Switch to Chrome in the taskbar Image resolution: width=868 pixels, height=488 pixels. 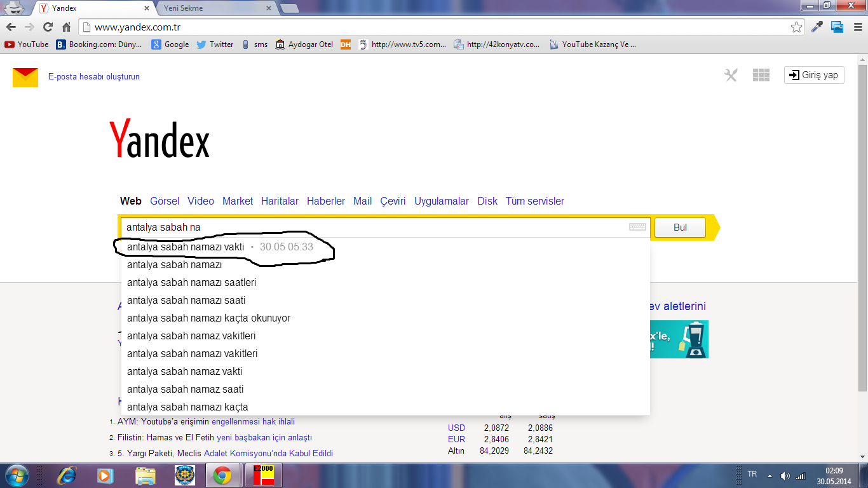pos(222,475)
